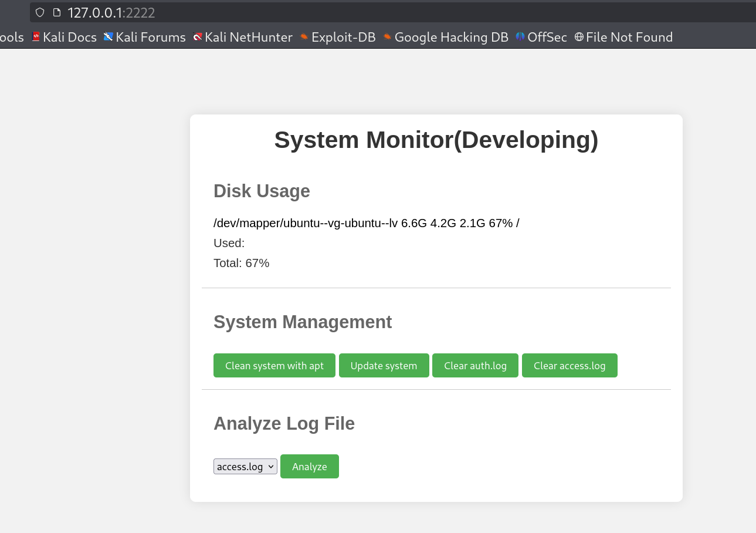Viewport: 756px width, 533px height.
Task: Click the page info icon beside URL
Action: [x=56, y=12]
